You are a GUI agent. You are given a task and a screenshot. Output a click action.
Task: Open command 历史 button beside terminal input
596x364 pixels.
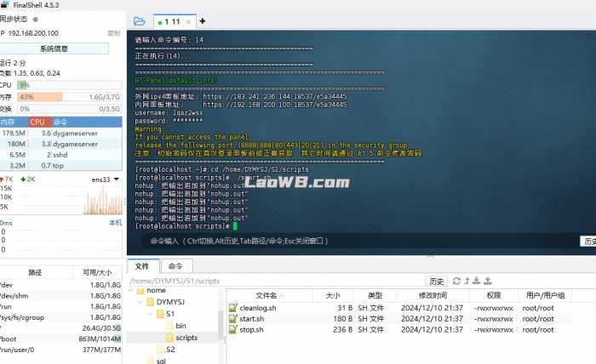point(588,242)
